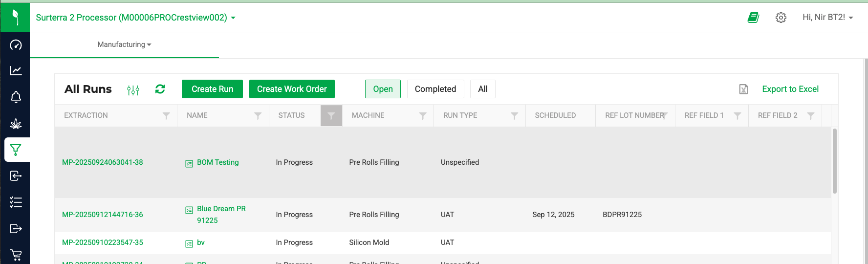Open the Status column filter
The width and height of the screenshot is (868, 264).
pos(331,116)
